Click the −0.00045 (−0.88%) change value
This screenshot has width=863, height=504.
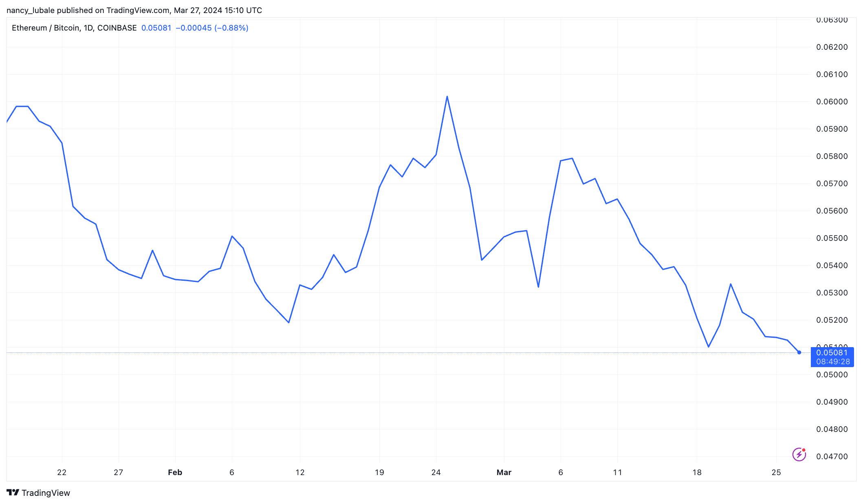click(212, 28)
